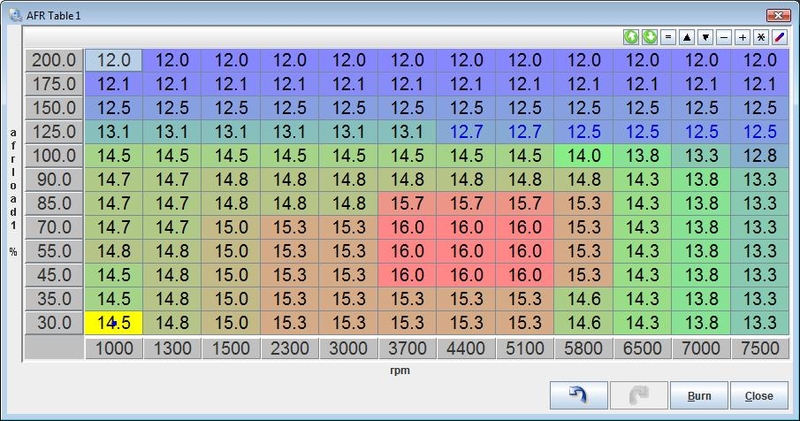Select the 15.7 cell at 3700 rpm
The image size is (800, 421).
tap(407, 203)
